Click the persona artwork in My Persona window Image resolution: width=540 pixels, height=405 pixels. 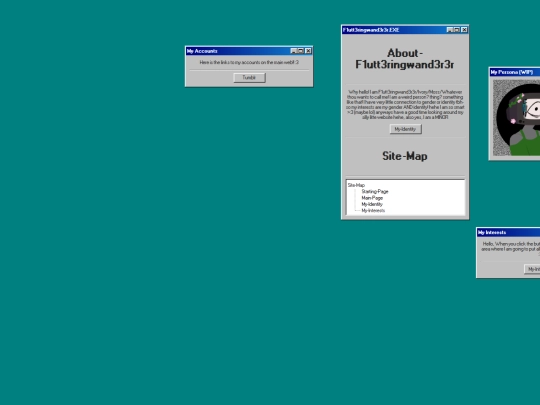point(516,118)
